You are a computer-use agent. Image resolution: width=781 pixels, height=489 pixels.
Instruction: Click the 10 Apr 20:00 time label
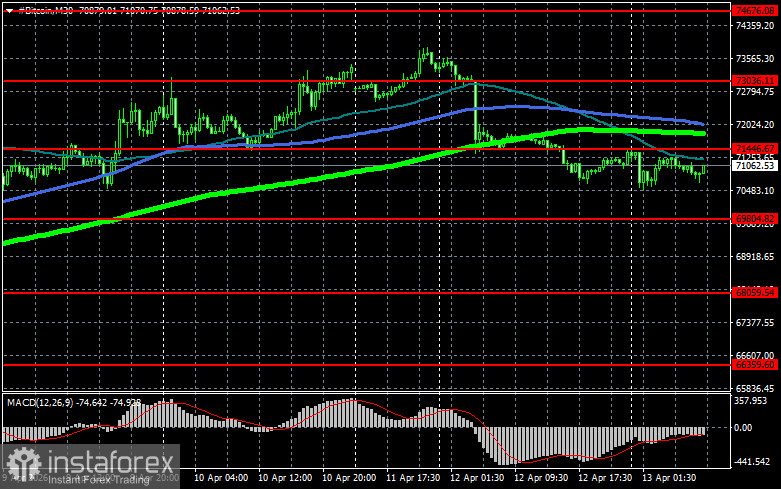click(349, 478)
